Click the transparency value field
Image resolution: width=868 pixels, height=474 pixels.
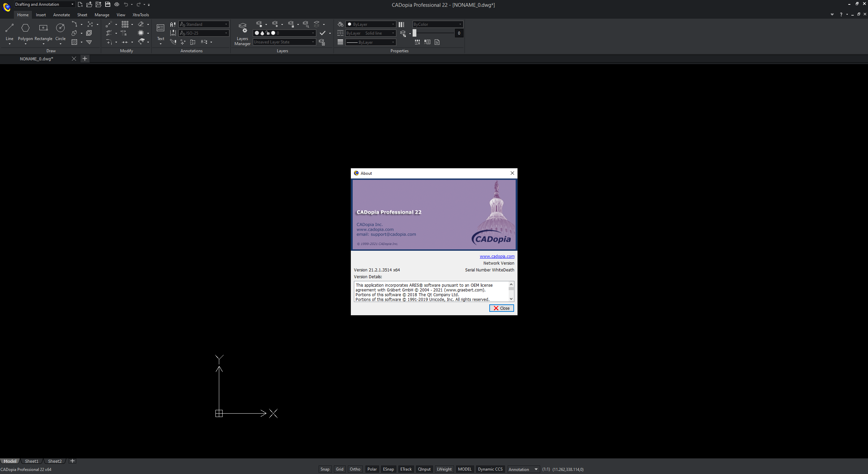pyautogui.click(x=459, y=33)
